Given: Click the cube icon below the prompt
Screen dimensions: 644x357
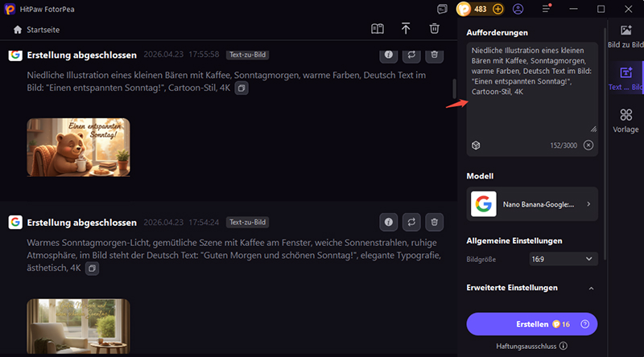Looking at the screenshot, I should pos(476,145).
